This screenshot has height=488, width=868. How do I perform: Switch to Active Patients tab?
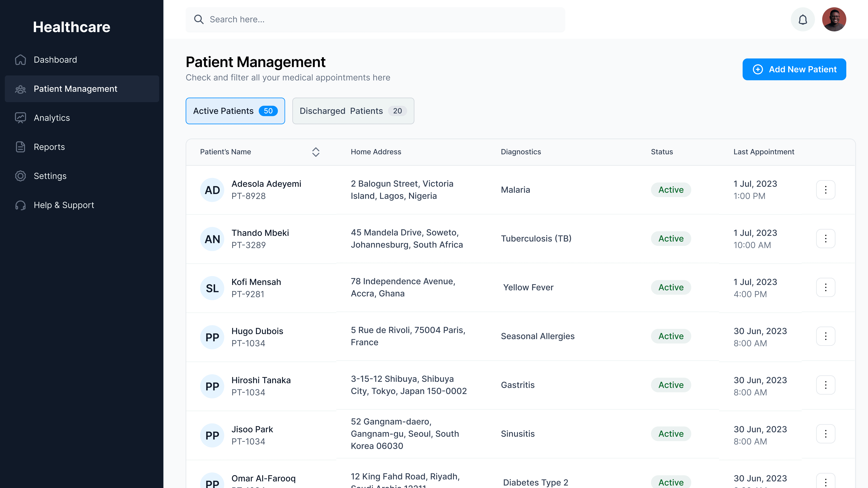tap(235, 111)
